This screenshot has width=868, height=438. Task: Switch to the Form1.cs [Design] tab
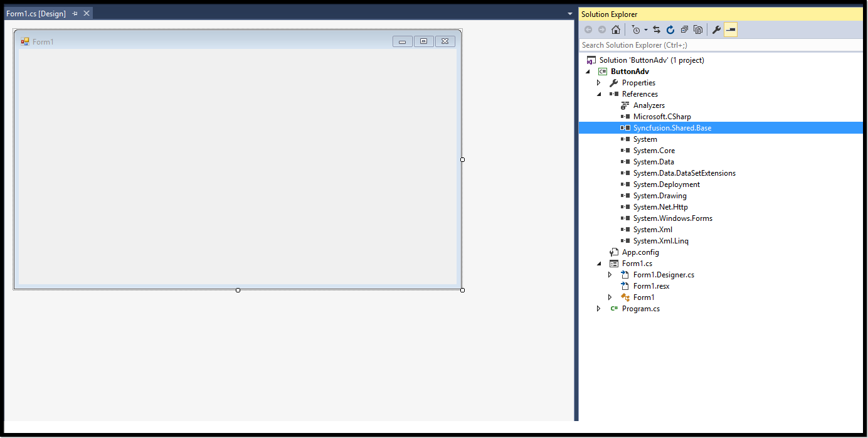point(38,12)
